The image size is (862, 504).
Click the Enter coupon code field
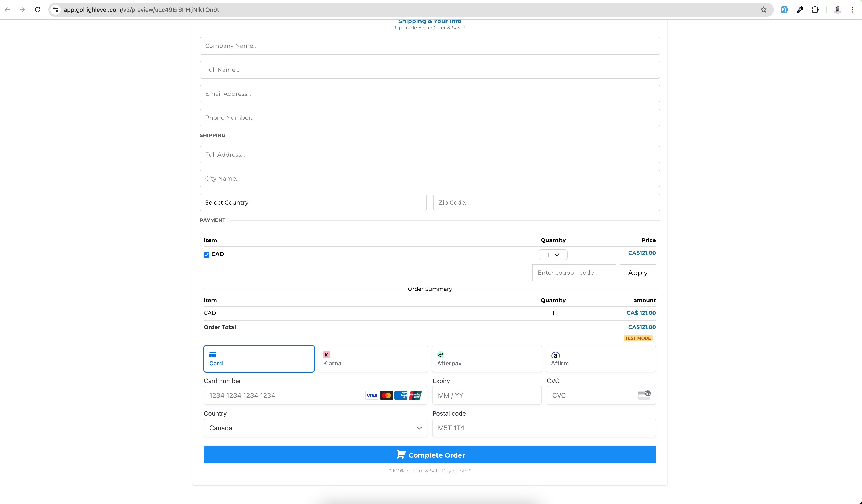pyautogui.click(x=574, y=273)
